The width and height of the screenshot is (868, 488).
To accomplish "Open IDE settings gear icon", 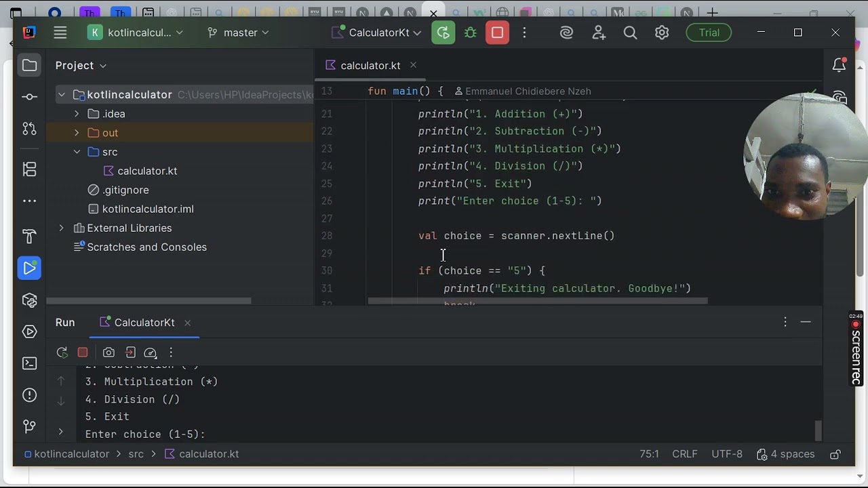I will tap(662, 33).
